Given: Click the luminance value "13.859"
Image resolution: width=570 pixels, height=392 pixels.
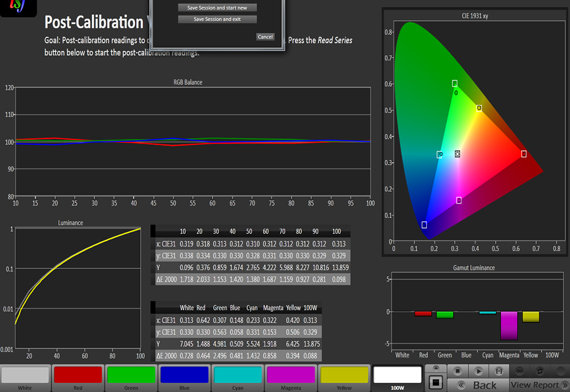Looking at the screenshot, I should coord(340,267).
